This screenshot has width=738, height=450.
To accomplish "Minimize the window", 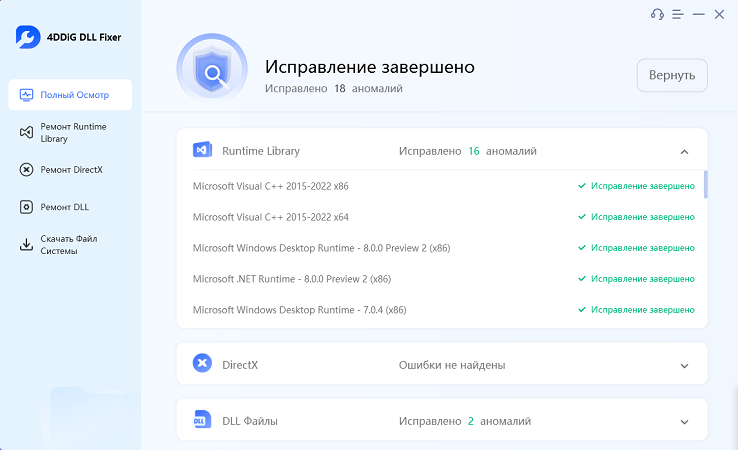I will click(x=698, y=15).
